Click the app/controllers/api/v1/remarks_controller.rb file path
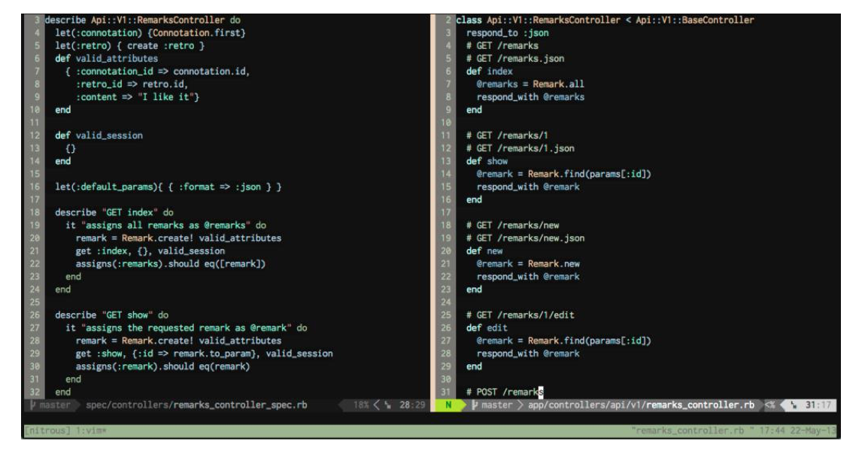 point(641,405)
